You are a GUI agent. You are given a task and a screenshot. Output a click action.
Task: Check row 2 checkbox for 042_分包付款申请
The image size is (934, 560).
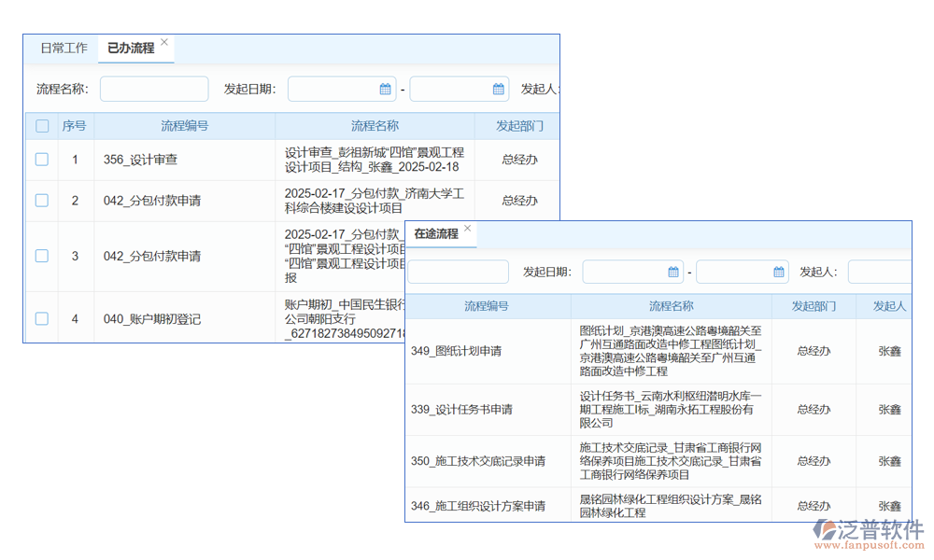pos(42,201)
